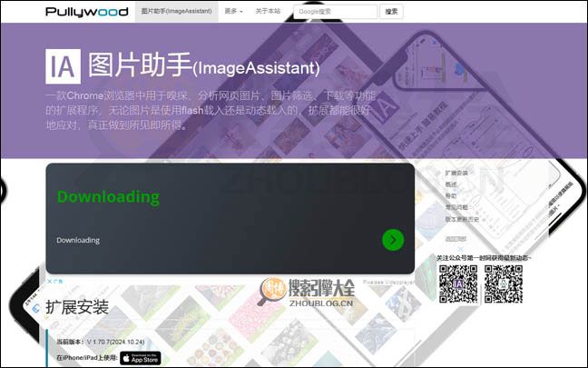Screen dimensions: 588x368
Task: Open the 关于本站 page
Action: click(x=268, y=11)
